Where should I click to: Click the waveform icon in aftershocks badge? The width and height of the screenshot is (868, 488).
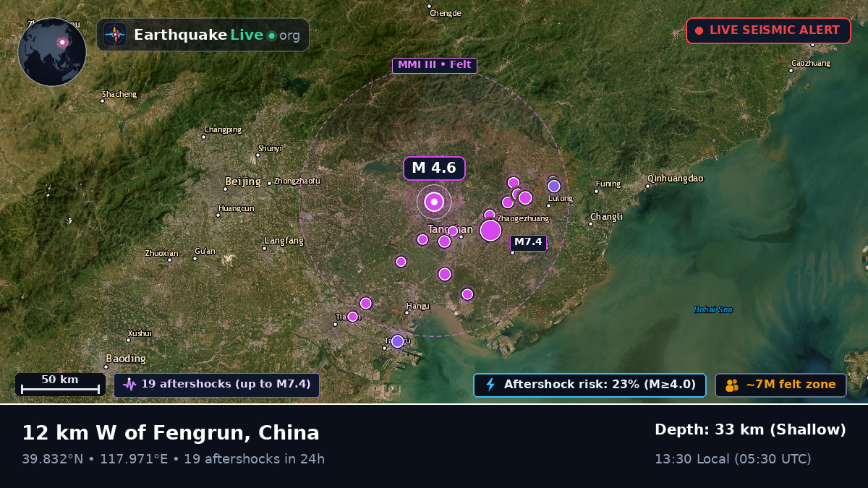coord(129,385)
